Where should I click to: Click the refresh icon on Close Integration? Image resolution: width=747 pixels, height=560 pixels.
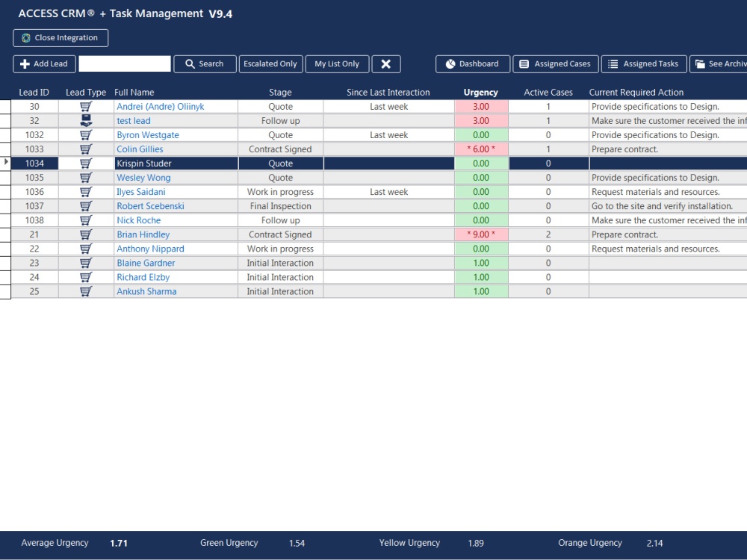(25, 37)
